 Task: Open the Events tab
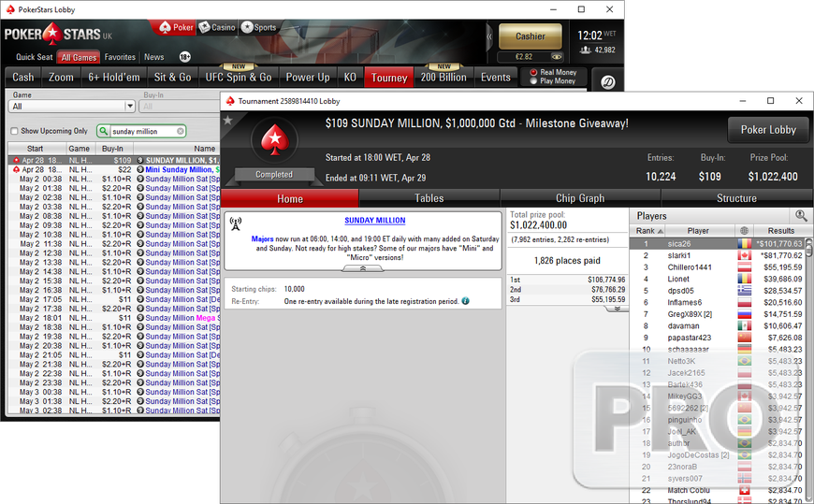[x=495, y=78]
